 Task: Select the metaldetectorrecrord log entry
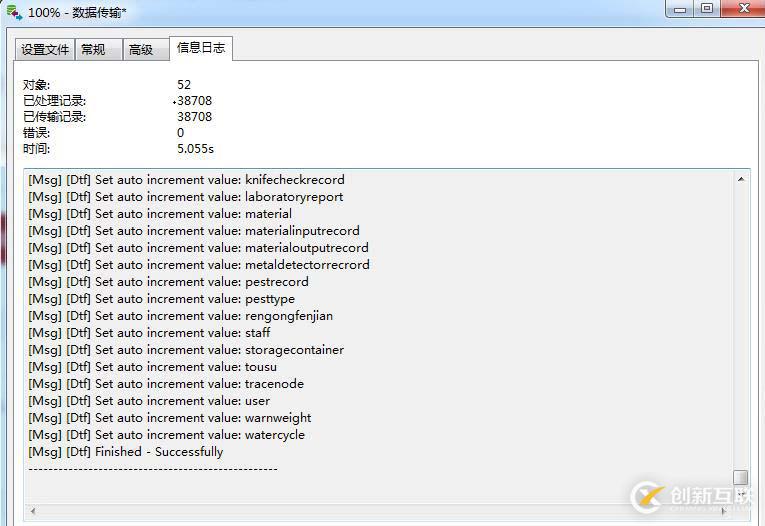(199, 265)
